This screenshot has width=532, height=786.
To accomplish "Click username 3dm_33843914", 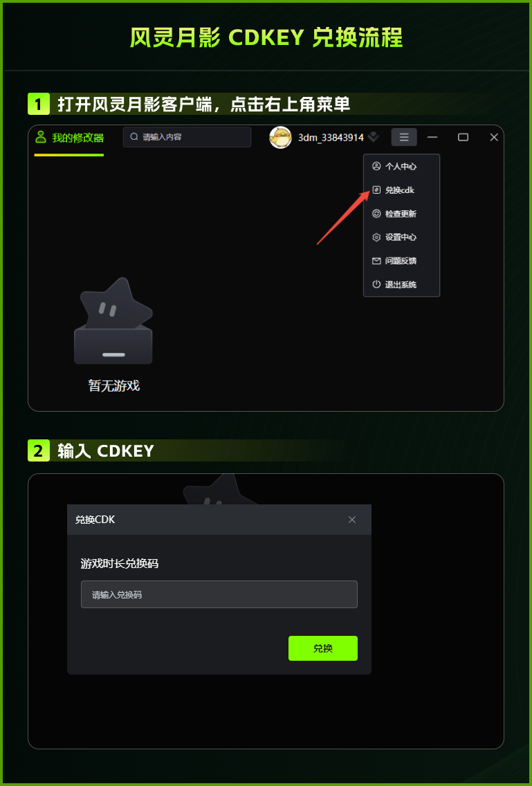I will tap(331, 138).
